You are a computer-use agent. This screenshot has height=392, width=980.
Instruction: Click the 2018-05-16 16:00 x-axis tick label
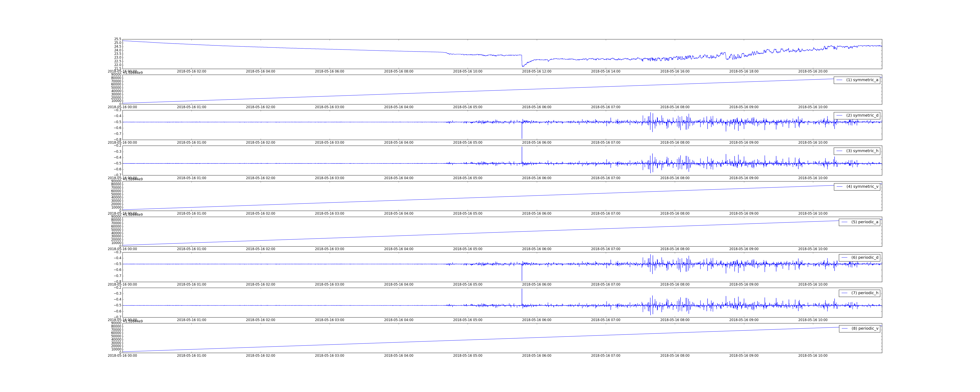[x=674, y=72]
